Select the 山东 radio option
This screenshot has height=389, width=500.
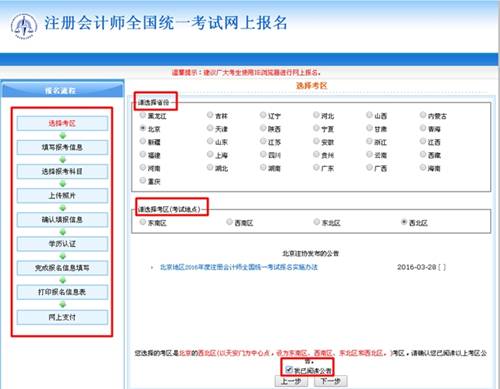tap(210, 141)
